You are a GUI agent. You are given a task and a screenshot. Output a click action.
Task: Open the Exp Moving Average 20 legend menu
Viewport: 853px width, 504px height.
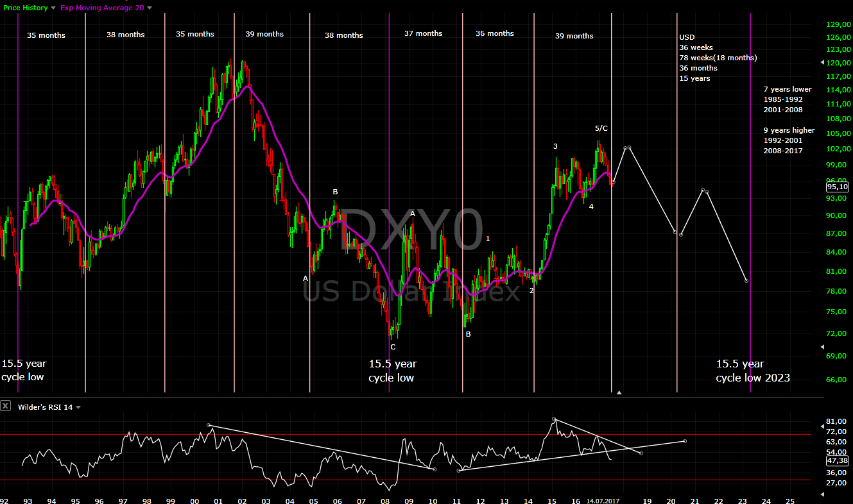103,7
